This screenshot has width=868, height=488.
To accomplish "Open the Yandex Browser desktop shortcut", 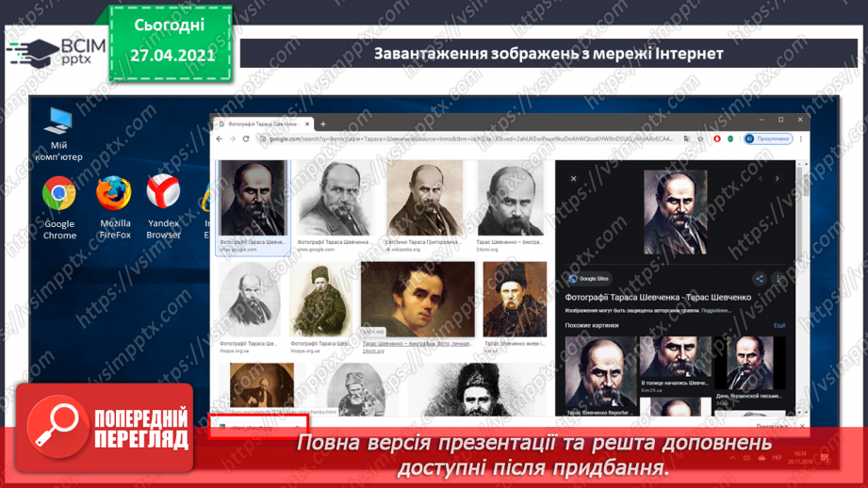I will [163, 206].
